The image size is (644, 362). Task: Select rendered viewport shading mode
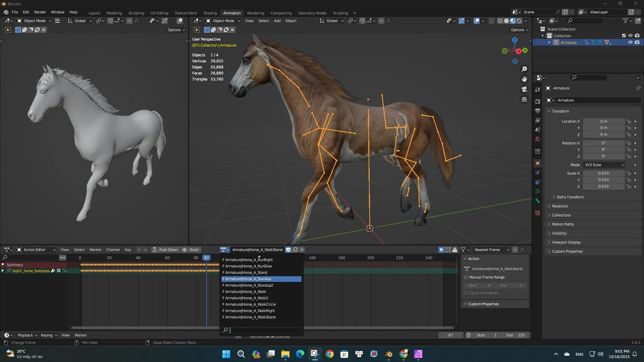pos(519,21)
